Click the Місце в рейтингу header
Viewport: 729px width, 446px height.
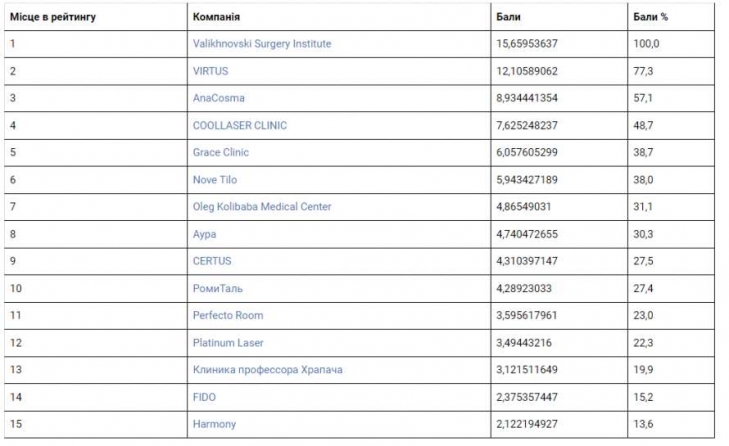pyautogui.click(x=52, y=17)
